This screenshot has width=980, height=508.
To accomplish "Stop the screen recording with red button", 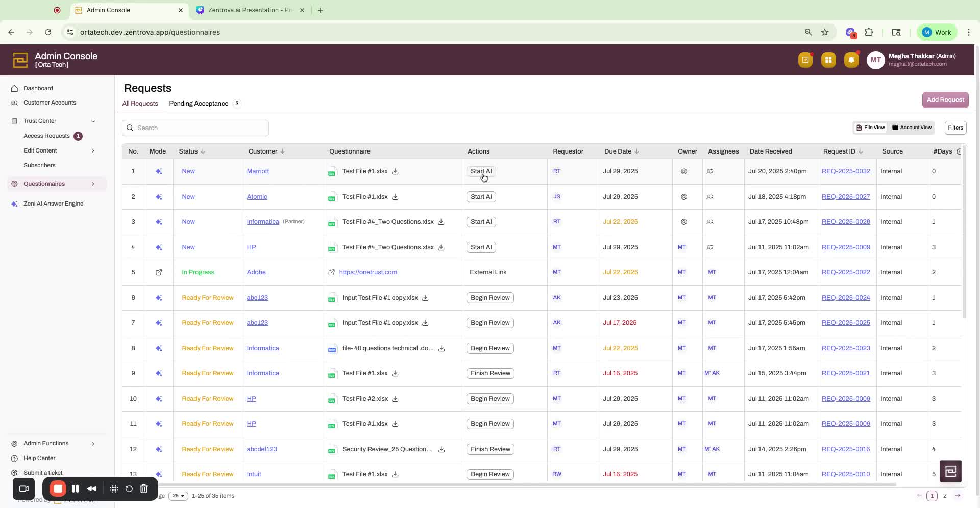I will (58, 489).
